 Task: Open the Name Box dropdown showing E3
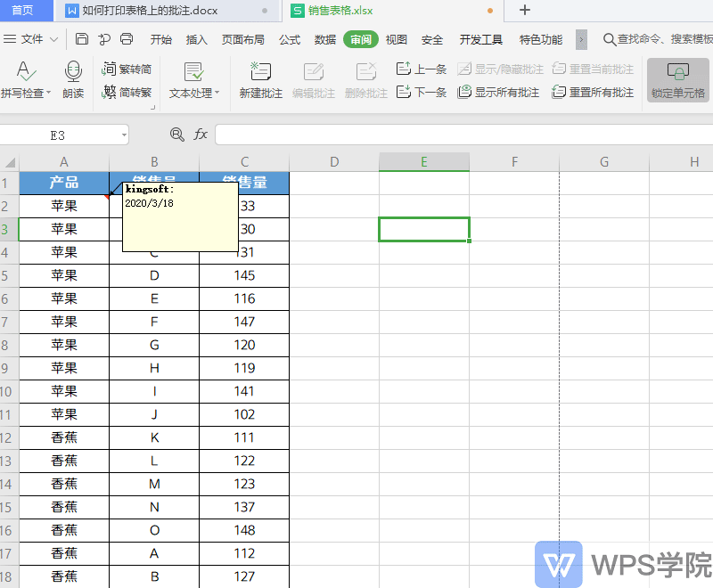coord(124,135)
